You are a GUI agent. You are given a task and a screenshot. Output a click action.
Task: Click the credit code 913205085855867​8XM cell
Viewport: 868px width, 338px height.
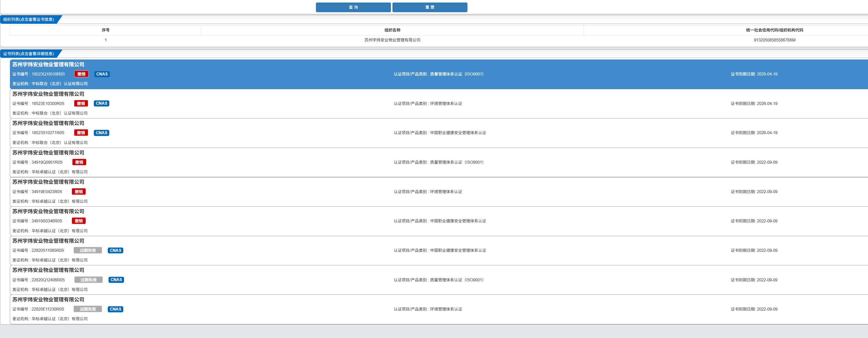[774, 40]
